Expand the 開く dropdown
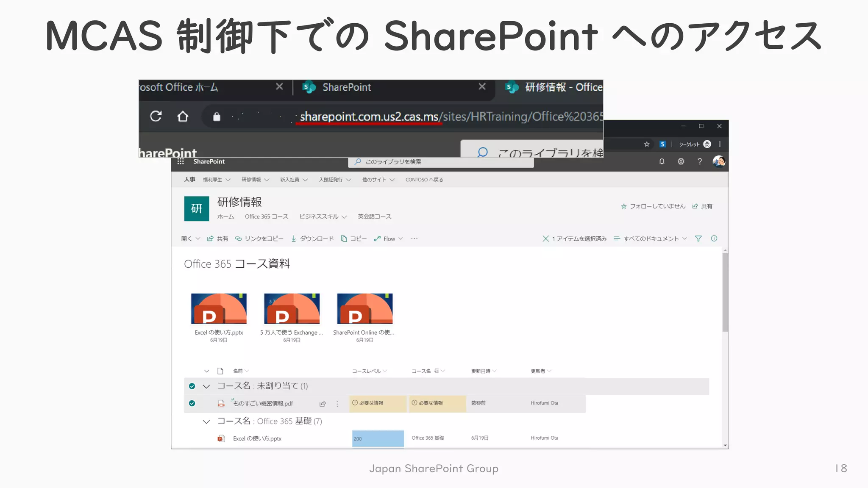This screenshot has width=868, height=488. tap(191, 238)
